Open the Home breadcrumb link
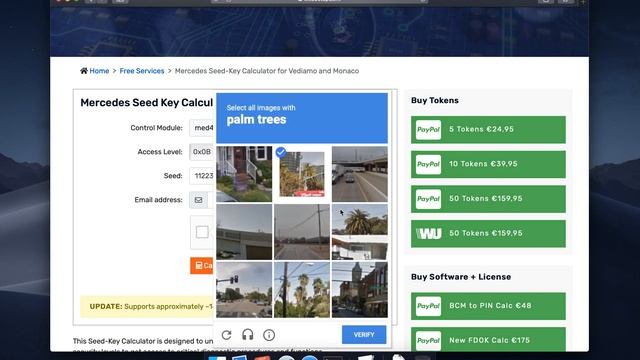Screen dimensions: 640x360 pyautogui.click(x=99, y=71)
